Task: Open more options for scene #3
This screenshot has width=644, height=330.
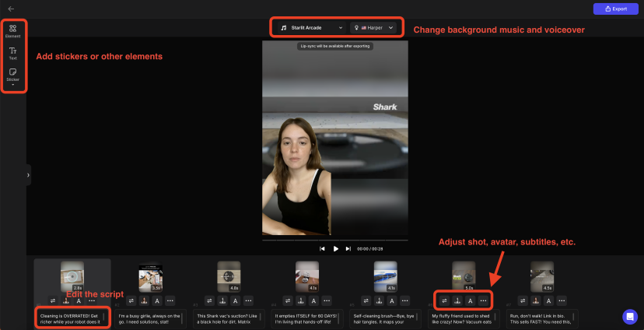Action: [248, 301]
